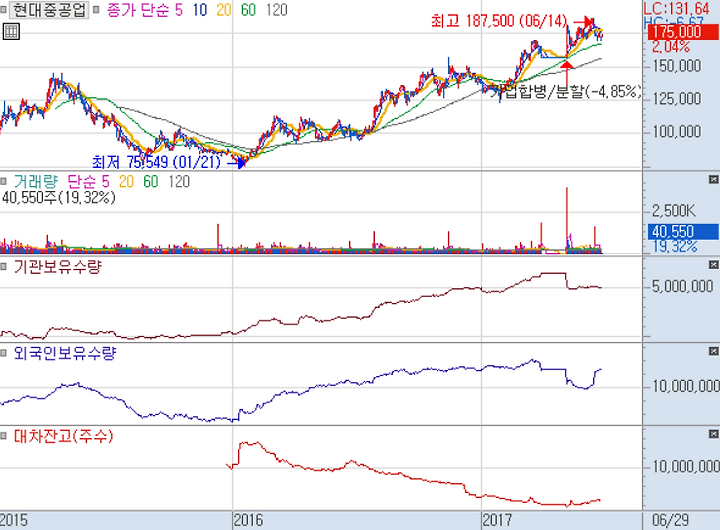Click the square marker before 대차잔고(주수)
Screen dimensions: 720x530
pyautogui.click(x=4, y=436)
